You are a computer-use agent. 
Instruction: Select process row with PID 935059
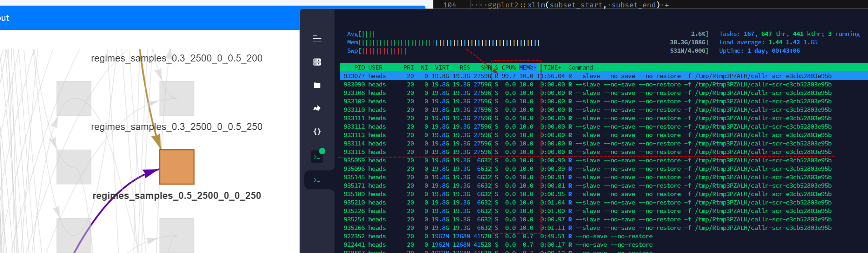[x=604, y=160]
